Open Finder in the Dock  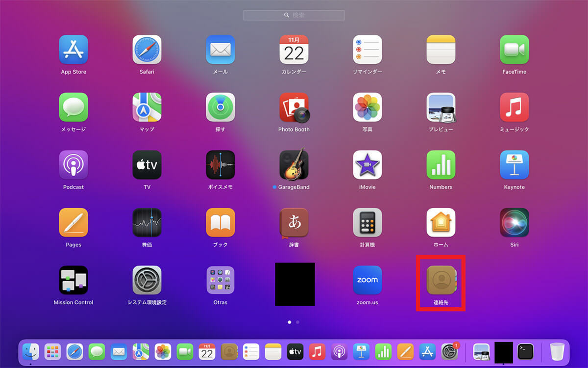[x=30, y=351]
